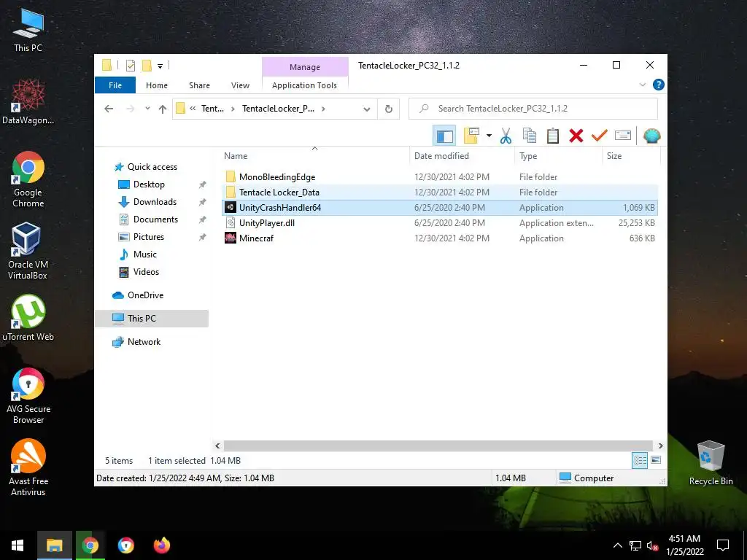The width and height of the screenshot is (747, 560).
Task: Click the Copy icon in toolbar
Action: pyautogui.click(x=530, y=136)
